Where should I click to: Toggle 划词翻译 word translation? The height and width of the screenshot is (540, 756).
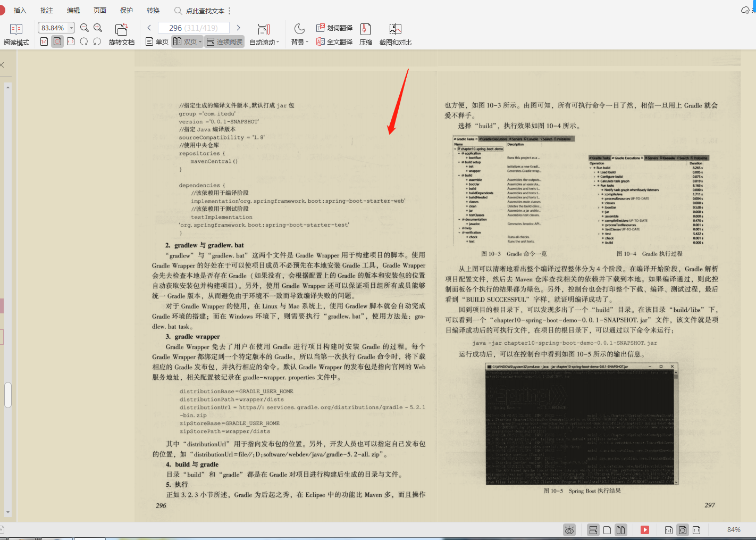click(x=335, y=27)
